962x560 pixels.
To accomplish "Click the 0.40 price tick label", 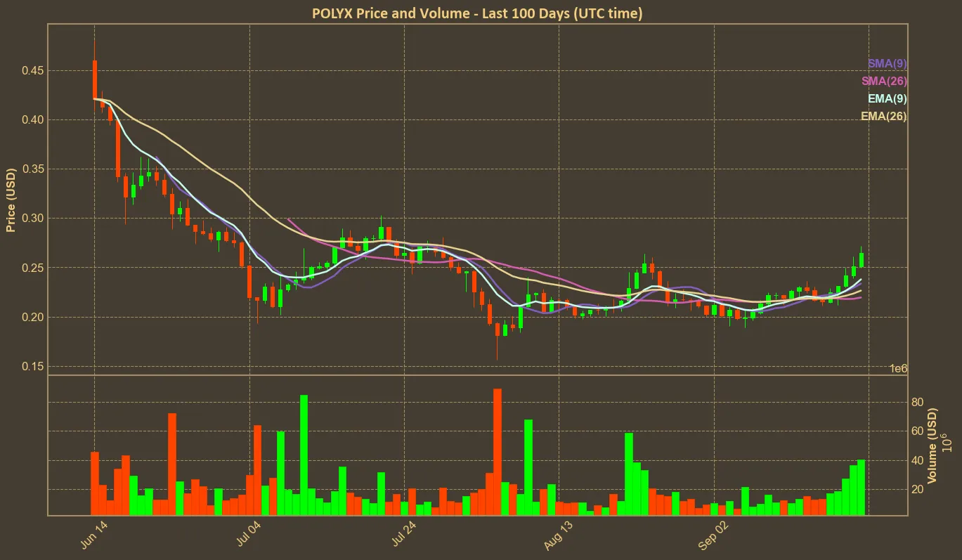I will [x=32, y=120].
